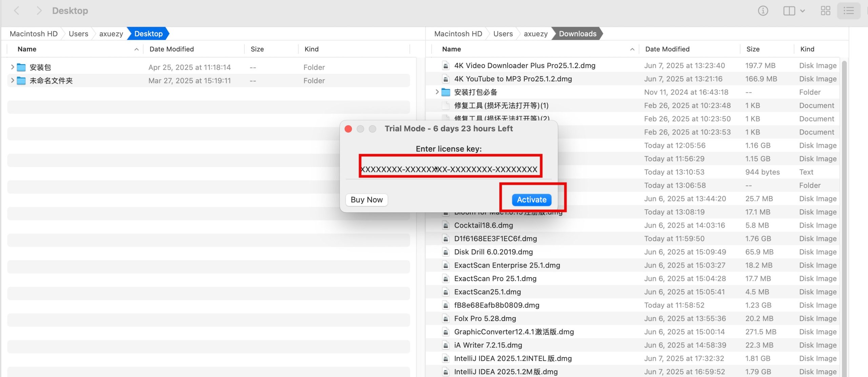Go back with the back arrow
This screenshot has height=377, width=868.
point(16,11)
